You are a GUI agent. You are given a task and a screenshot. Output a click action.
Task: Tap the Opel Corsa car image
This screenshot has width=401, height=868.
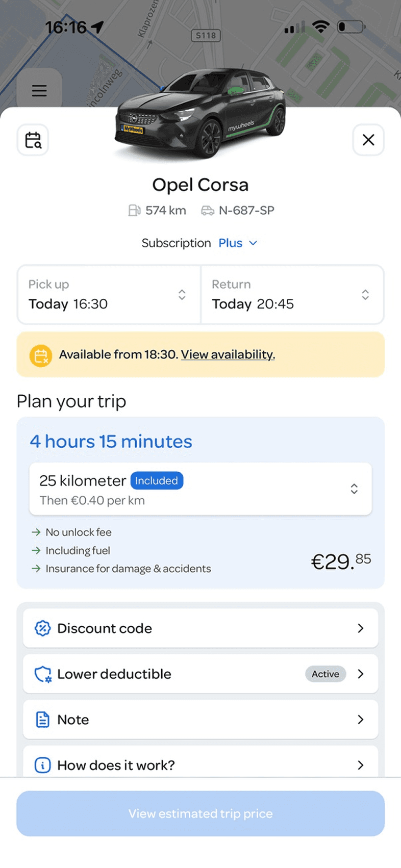click(200, 113)
